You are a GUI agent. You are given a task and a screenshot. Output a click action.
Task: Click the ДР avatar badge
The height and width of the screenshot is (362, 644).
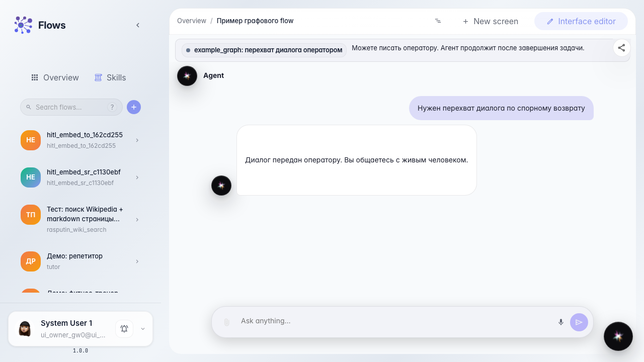[31, 261]
